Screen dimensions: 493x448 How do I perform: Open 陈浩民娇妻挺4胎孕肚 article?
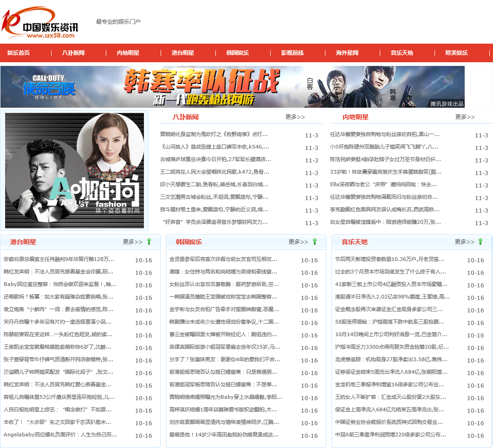coord(385,159)
